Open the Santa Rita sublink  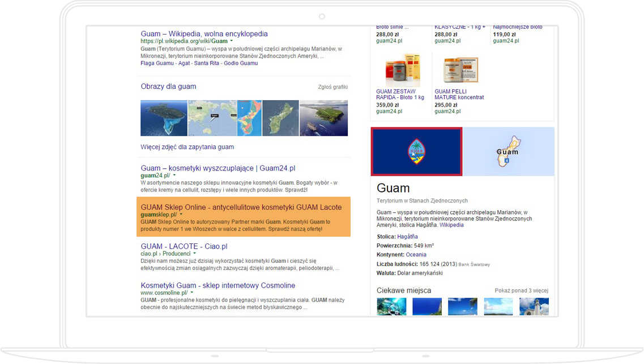(x=207, y=63)
